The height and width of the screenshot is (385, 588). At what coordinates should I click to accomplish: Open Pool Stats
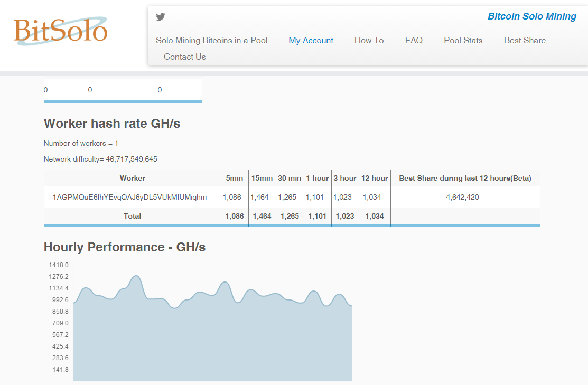463,41
